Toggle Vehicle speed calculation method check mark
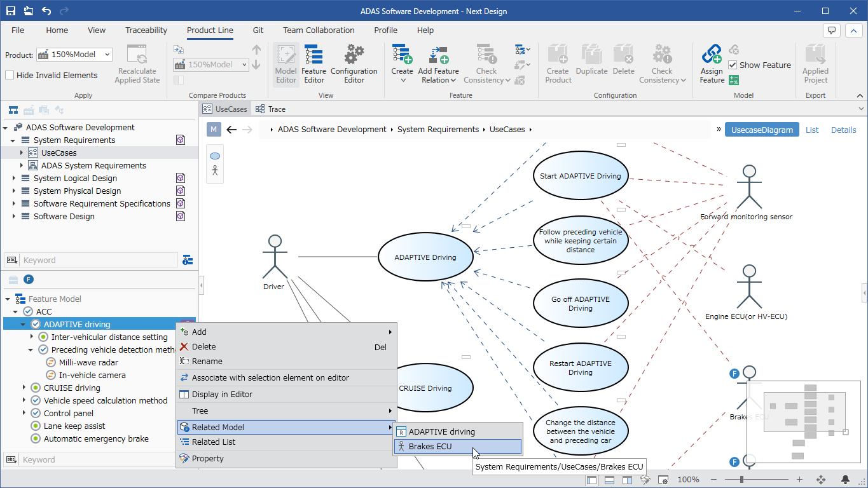Viewport: 868px width, 488px height. [36, 400]
